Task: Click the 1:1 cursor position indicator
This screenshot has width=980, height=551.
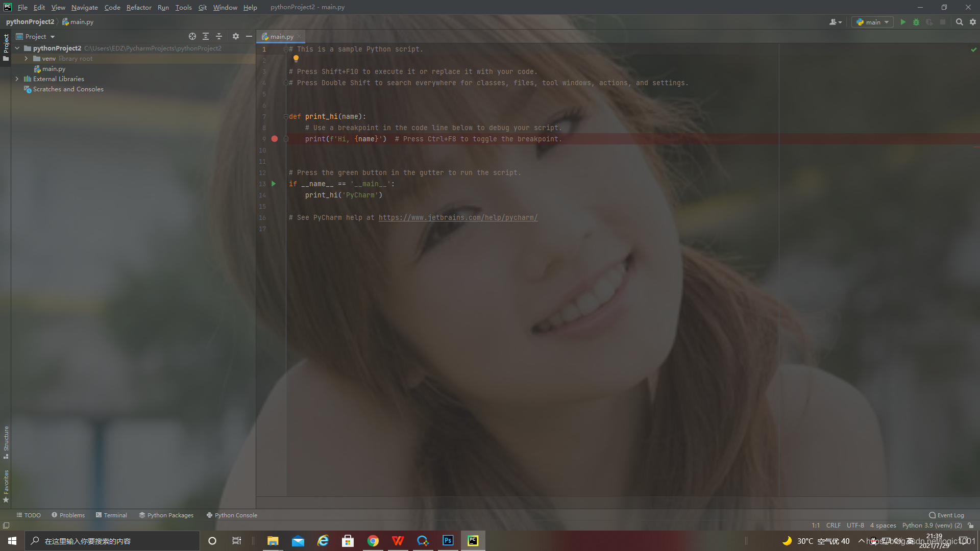Action: pos(816,525)
